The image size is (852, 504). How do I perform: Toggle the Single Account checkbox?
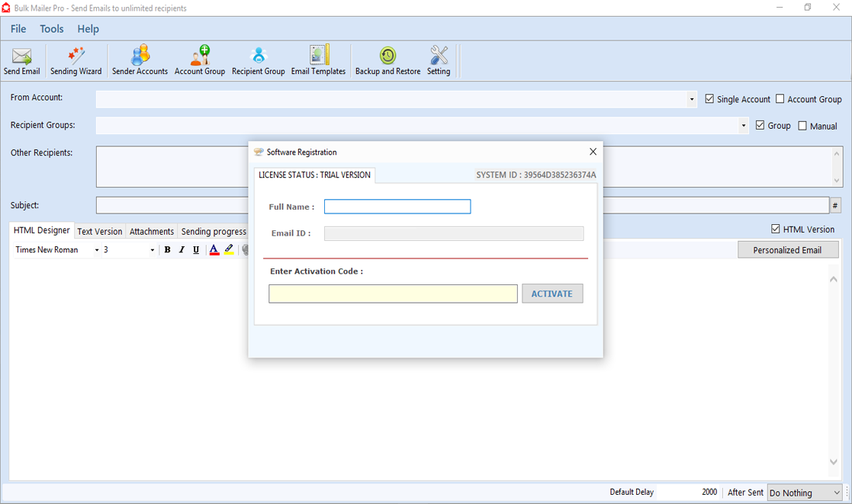click(x=709, y=99)
